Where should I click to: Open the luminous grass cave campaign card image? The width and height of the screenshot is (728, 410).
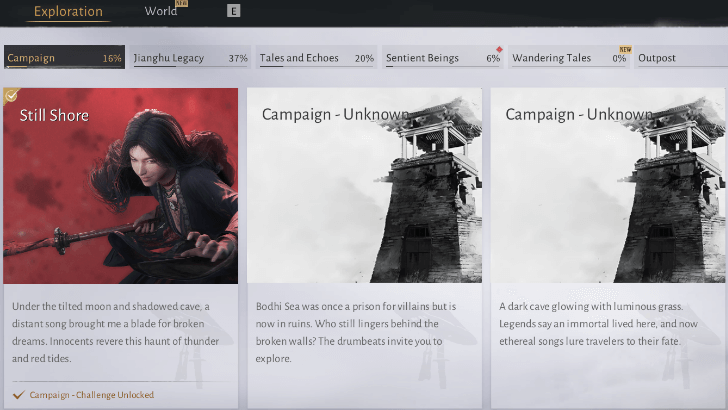608,185
